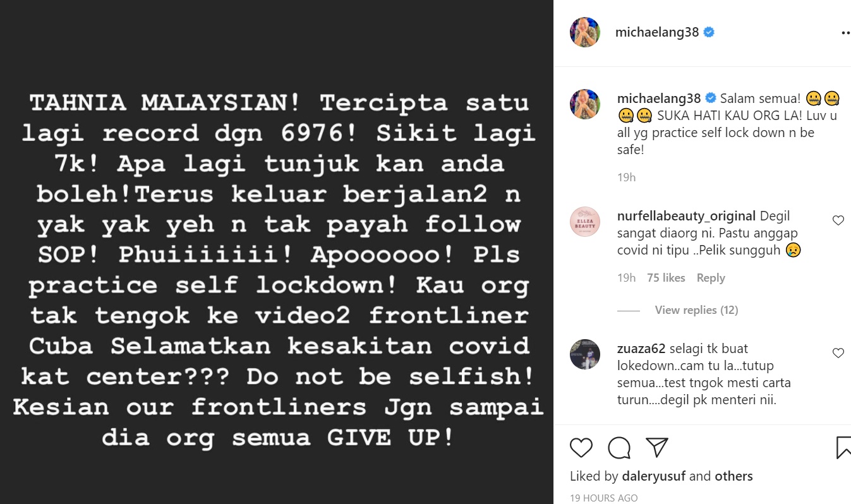The image size is (851, 504).
Task: View the 75 likes on the comment
Action: [x=666, y=278]
